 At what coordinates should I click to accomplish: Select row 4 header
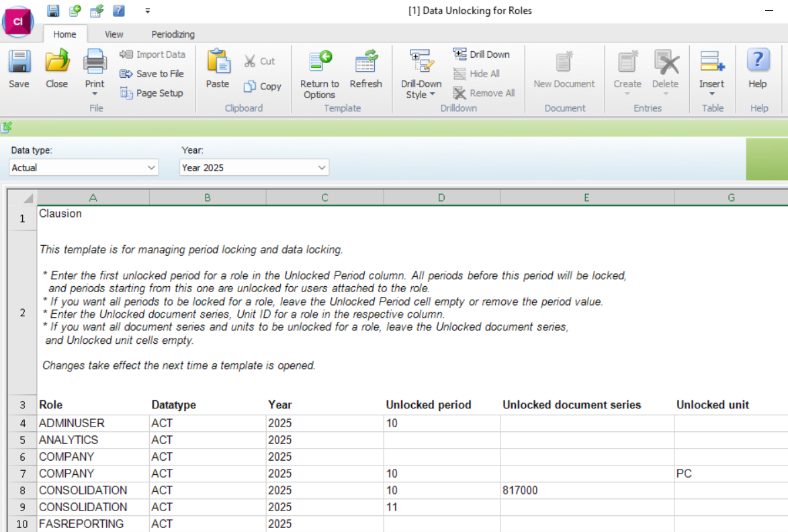[x=22, y=423]
